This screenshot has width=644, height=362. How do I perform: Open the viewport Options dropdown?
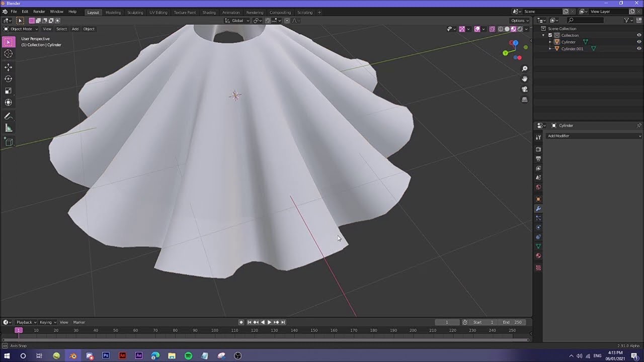tap(519, 21)
